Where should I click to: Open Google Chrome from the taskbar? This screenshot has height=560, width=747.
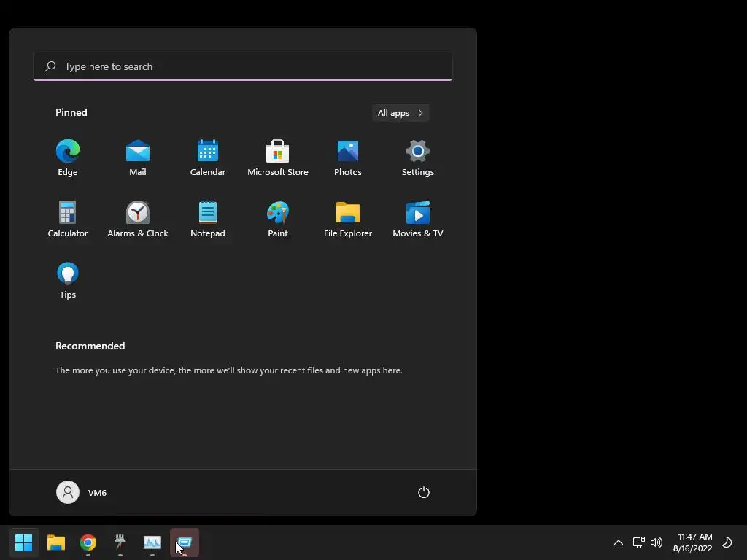[88, 542]
